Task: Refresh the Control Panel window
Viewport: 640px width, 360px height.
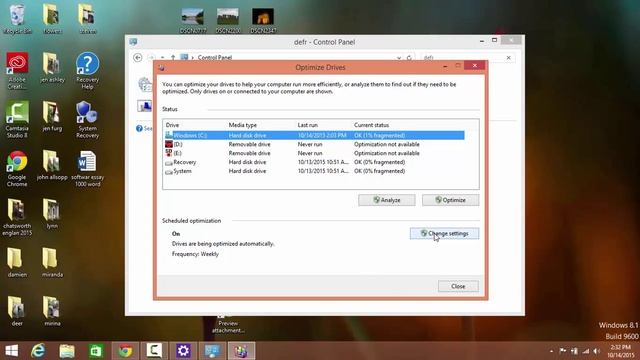Action: click(x=409, y=58)
